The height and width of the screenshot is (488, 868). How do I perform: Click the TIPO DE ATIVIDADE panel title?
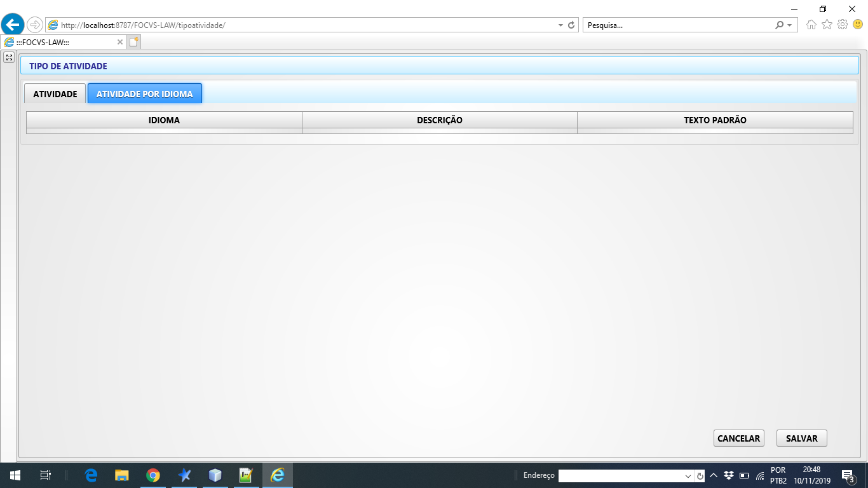coord(68,66)
